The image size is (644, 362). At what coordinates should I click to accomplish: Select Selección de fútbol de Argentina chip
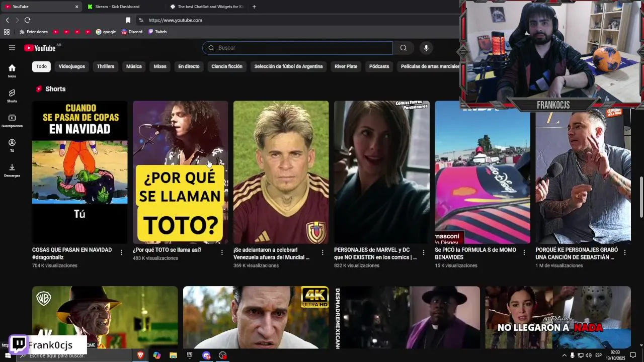tap(288, 66)
